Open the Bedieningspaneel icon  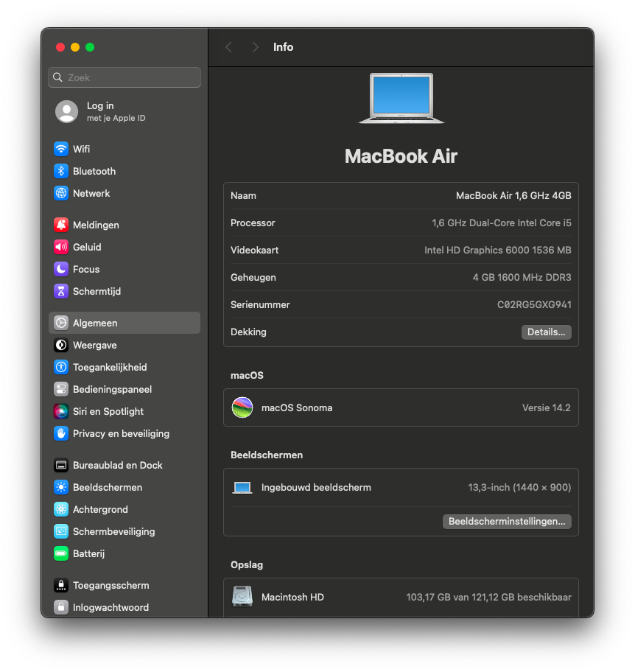pyautogui.click(x=61, y=389)
